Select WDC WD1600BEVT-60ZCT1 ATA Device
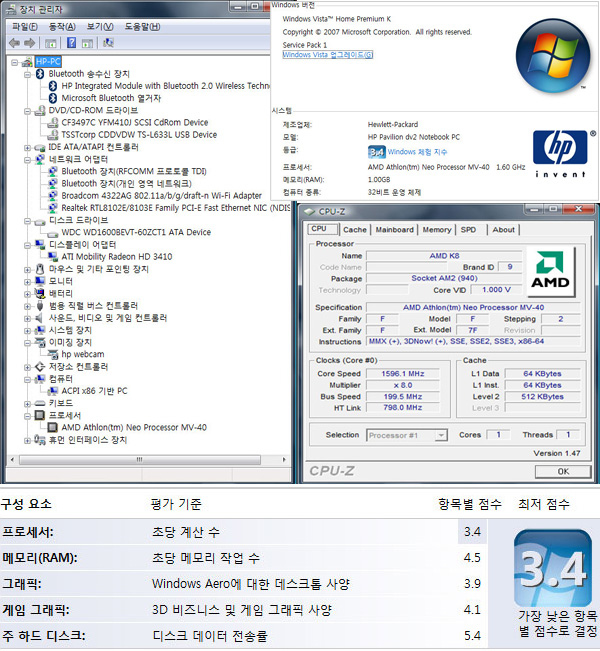 tap(136, 232)
